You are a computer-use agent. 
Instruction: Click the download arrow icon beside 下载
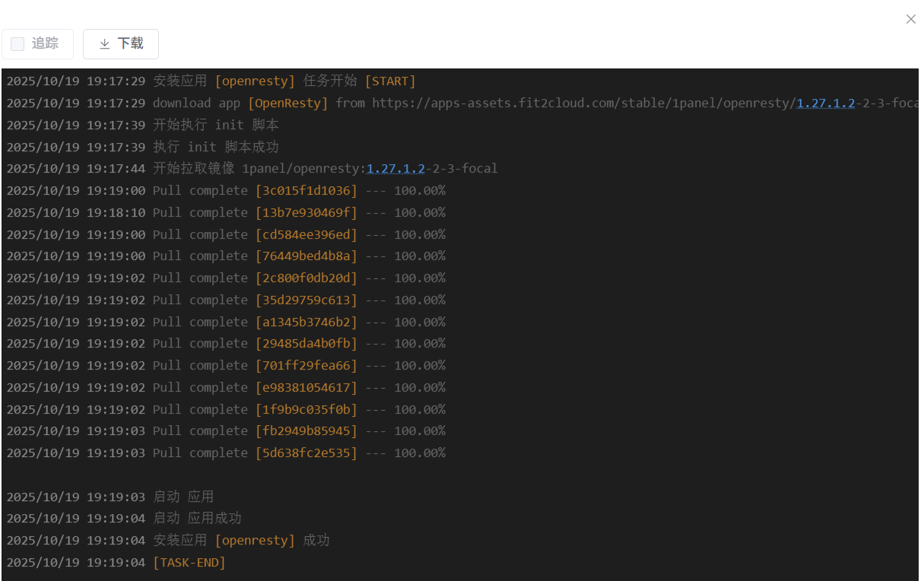(x=105, y=44)
